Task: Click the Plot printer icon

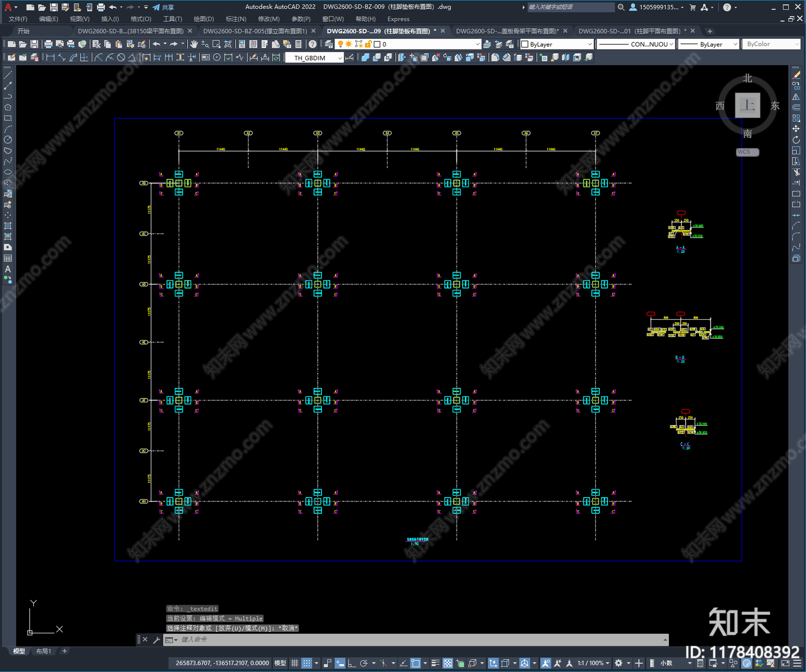Action: point(48,44)
